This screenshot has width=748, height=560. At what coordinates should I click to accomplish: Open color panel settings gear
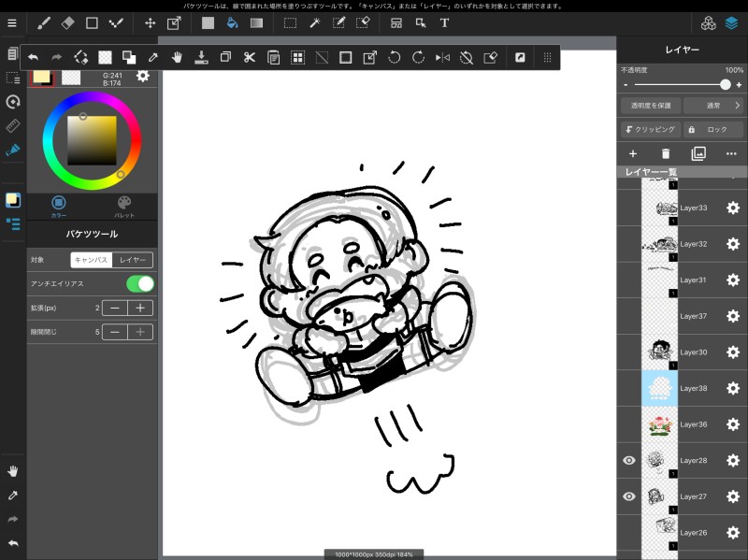143,76
